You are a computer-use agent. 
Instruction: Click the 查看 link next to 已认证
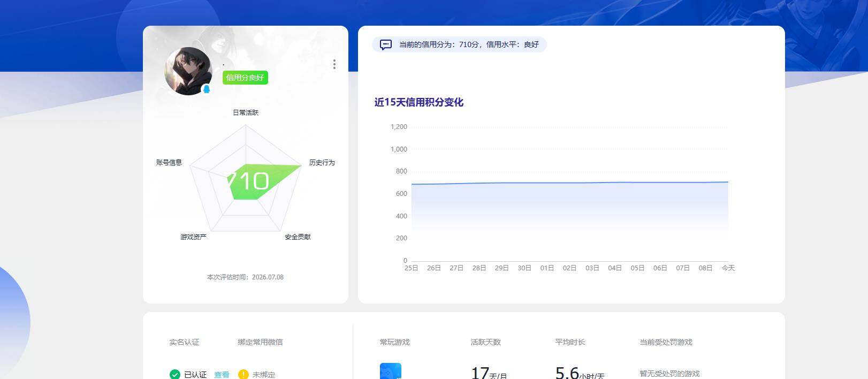tap(222, 375)
